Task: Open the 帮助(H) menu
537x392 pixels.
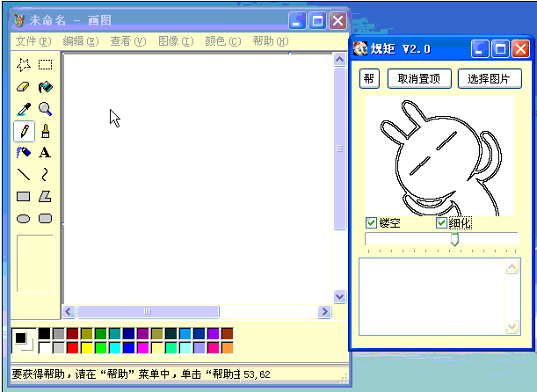Action: (x=271, y=41)
